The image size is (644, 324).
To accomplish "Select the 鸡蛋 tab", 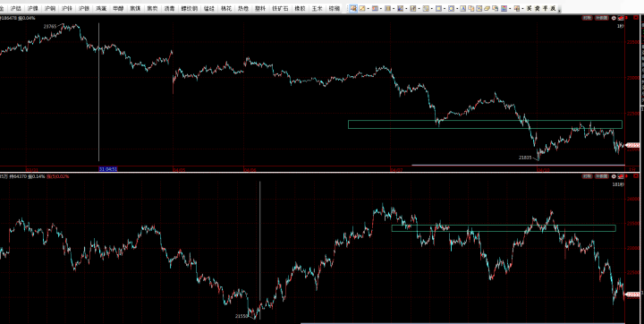I will 101,8.
